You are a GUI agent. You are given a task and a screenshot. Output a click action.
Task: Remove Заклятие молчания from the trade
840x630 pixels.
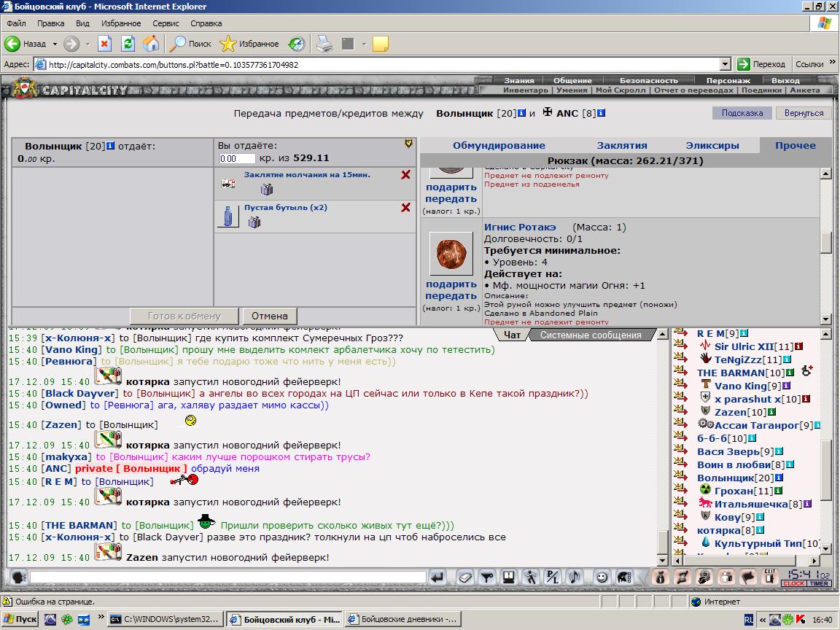405,175
